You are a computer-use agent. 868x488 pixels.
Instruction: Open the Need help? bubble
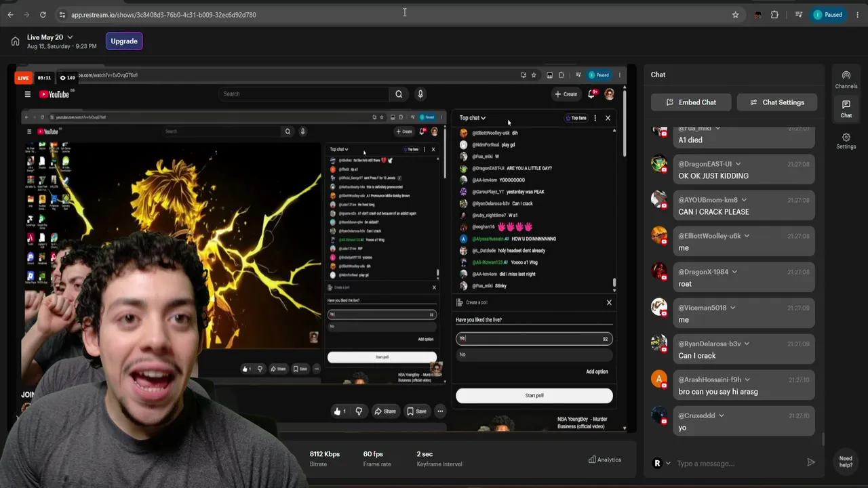coord(846,462)
